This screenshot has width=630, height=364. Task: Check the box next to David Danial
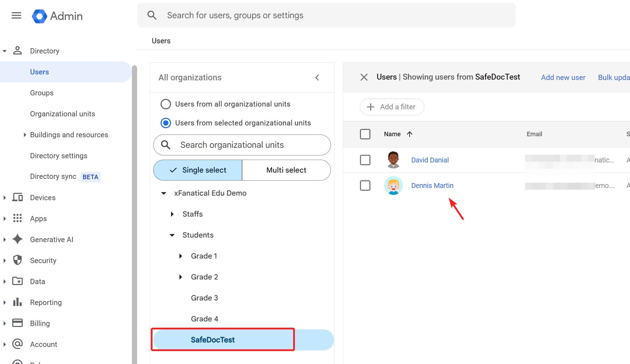(x=365, y=160)
